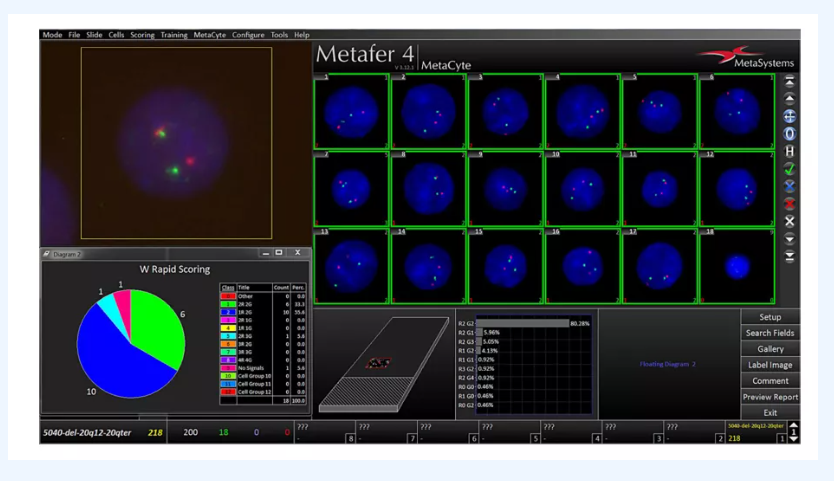This screenshot has height=481, width=834.
Task: Select gallery cell thumbnail 4
Action: [x=582, y=111]
